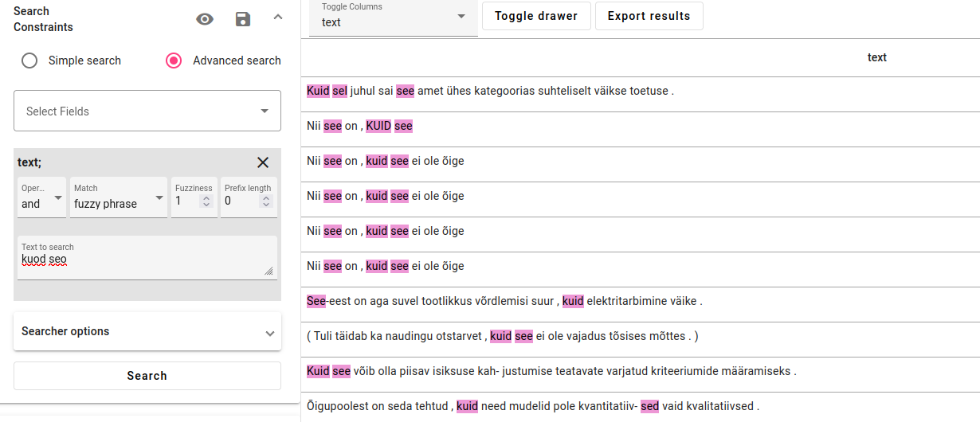Click the Toggle drawer button
The height and width of the screenshot is (422, 980).
point(535,16)
